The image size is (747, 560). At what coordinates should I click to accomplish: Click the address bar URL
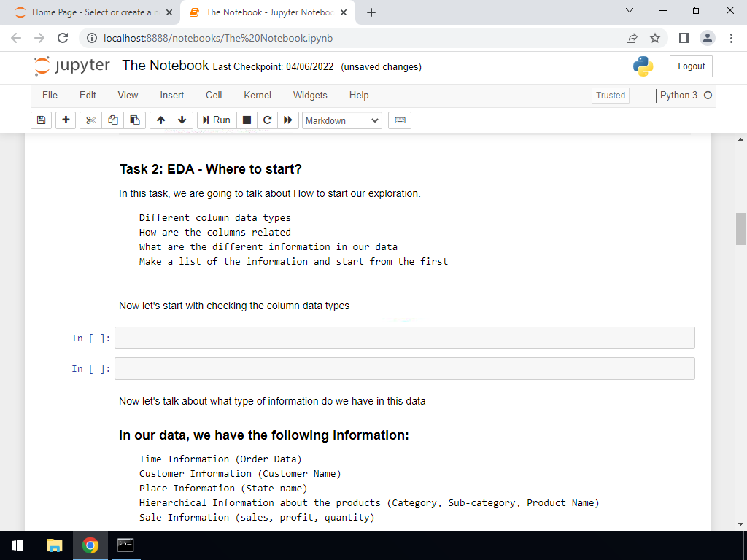click(218, 38)
